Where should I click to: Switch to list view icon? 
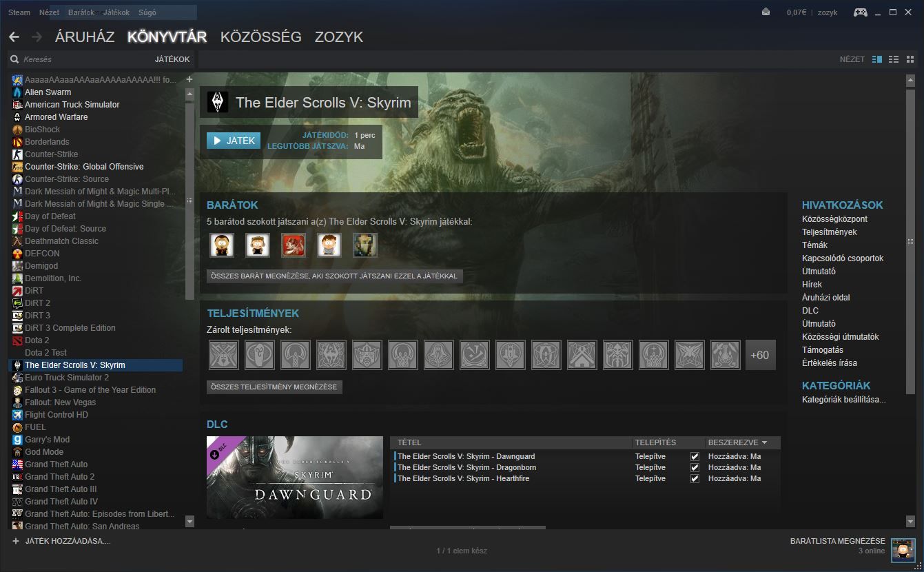pyautogui.click(x=894, y=59)
